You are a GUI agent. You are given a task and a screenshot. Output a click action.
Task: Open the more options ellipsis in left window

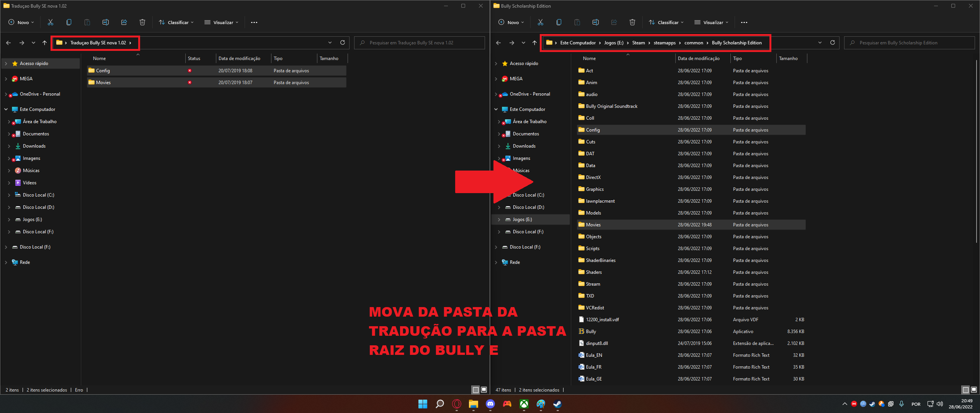click(x=254, y=22)
